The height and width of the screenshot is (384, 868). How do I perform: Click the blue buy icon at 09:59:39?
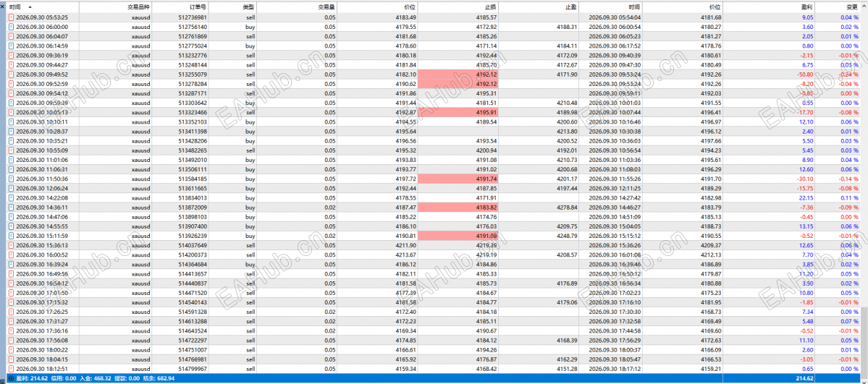12,103
